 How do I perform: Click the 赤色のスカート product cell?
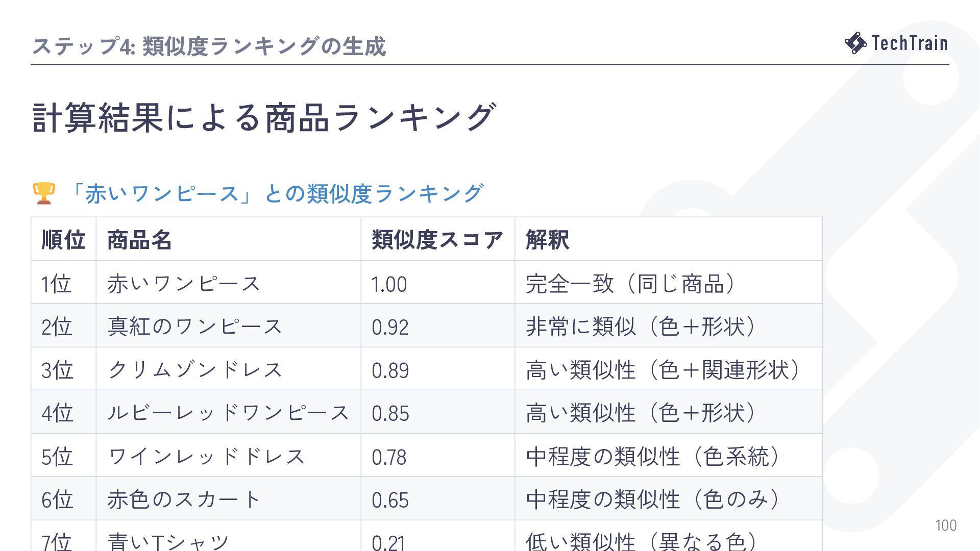pyautogui.click(x=228, y=499)
